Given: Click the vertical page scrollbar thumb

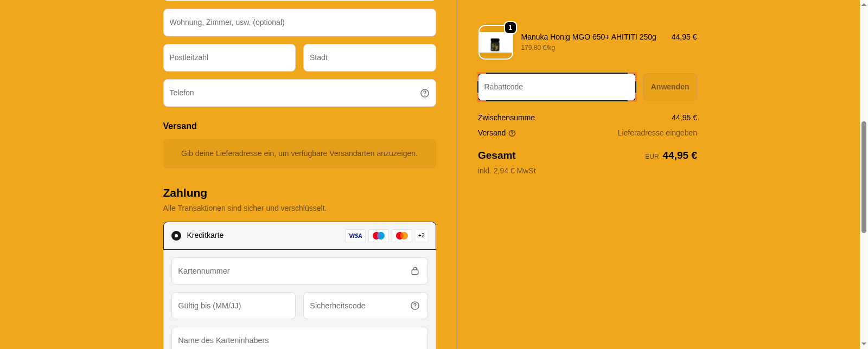Looking at the screenshot, I should click(864, 177).
